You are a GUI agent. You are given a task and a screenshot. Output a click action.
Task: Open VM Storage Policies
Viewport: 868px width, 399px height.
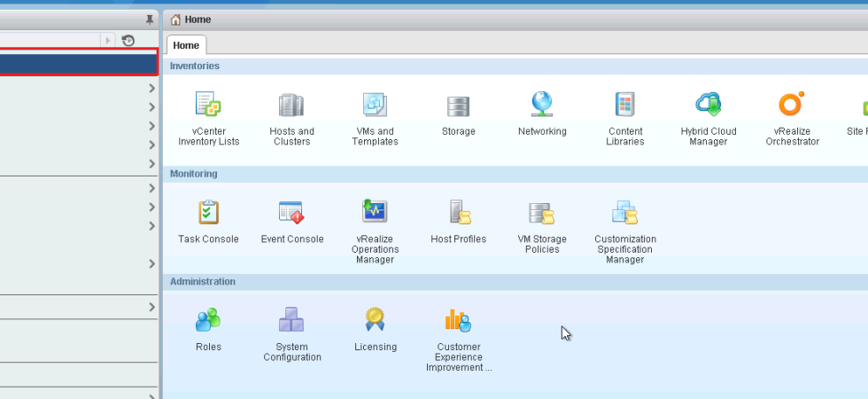point(542,227)
